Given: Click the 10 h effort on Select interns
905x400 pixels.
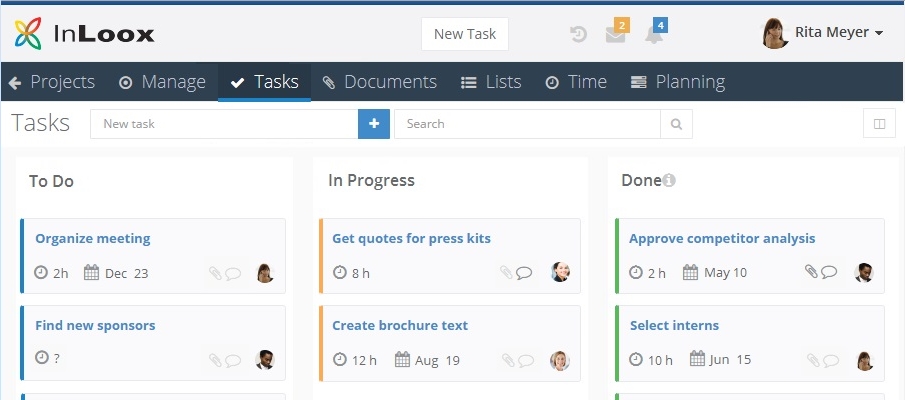Looking at the screenshot, I should tap(650, 360).
